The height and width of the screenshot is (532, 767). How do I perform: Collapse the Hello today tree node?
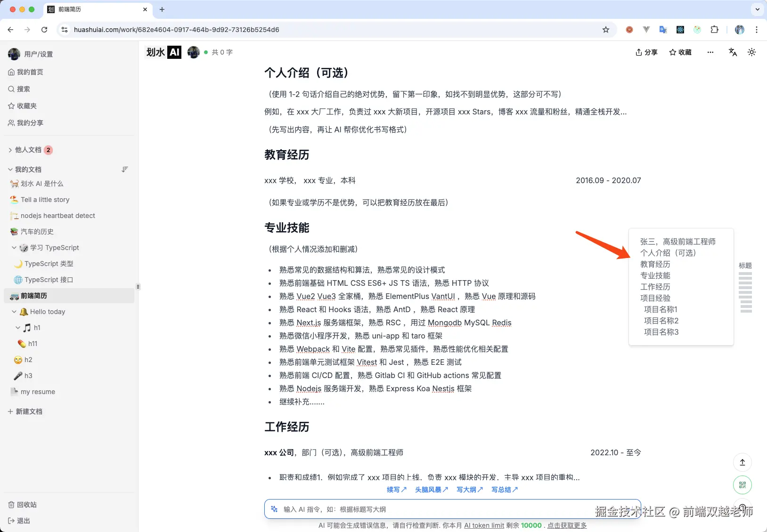tap(14, 312)
